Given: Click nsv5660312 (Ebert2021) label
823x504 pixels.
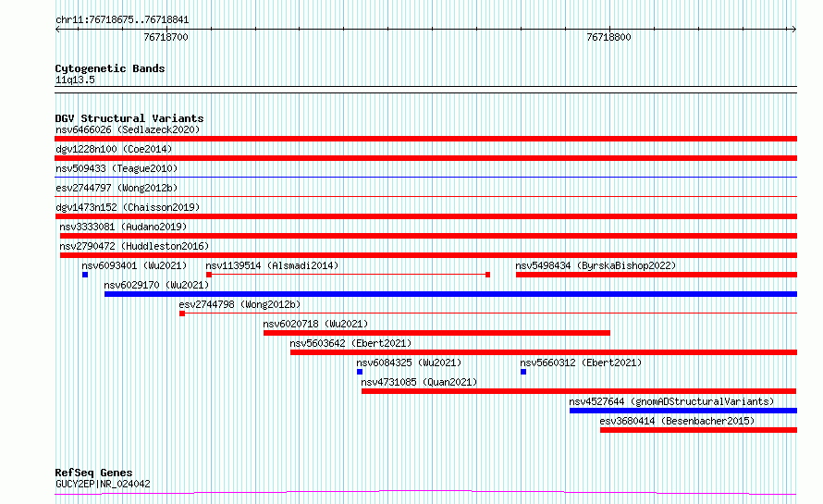Looking at the screenshot, I should click(581, 363).
